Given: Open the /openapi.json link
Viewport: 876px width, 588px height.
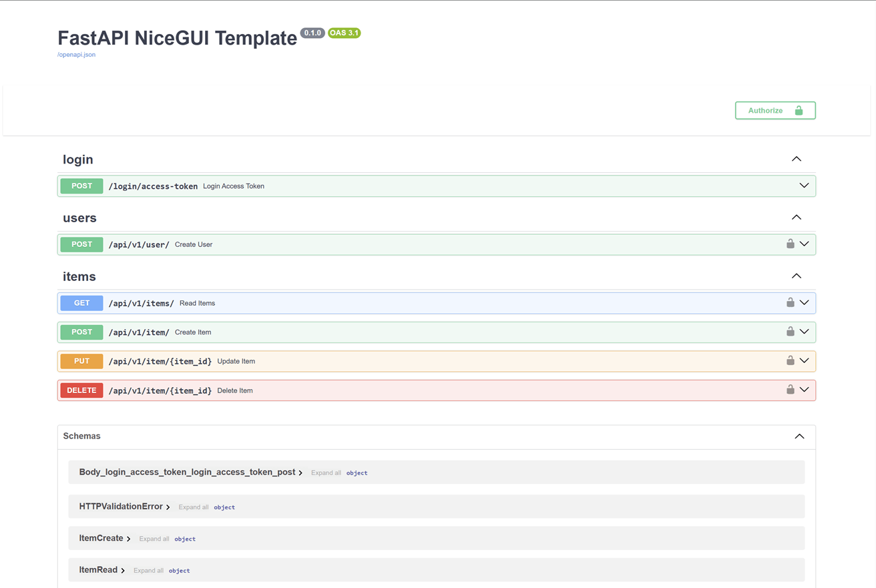Looking at the screenshot, I should click(x=76, y=55).
